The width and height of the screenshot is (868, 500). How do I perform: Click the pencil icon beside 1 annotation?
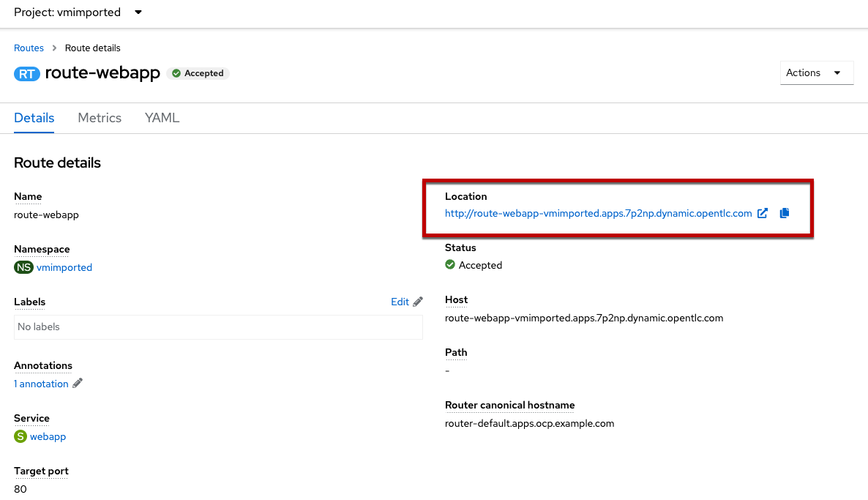click(78, 383)
